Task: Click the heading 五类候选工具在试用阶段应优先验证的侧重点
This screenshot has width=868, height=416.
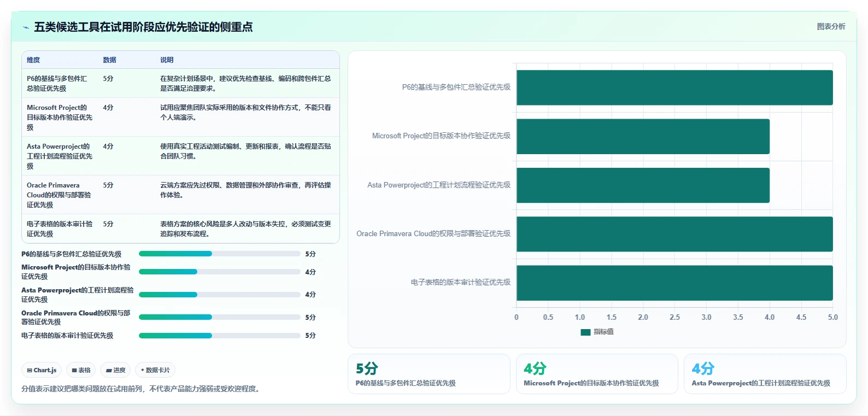Action: (143, 27)
